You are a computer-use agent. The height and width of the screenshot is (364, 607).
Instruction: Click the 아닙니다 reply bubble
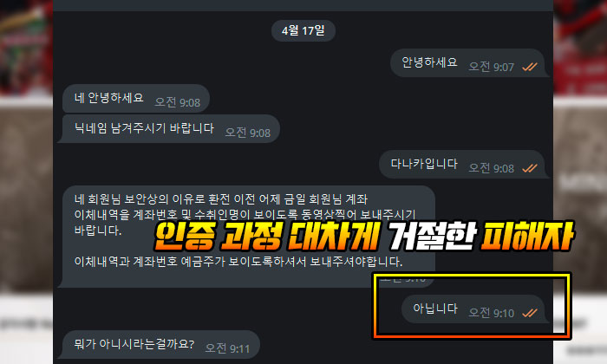(x=473, y=309)
